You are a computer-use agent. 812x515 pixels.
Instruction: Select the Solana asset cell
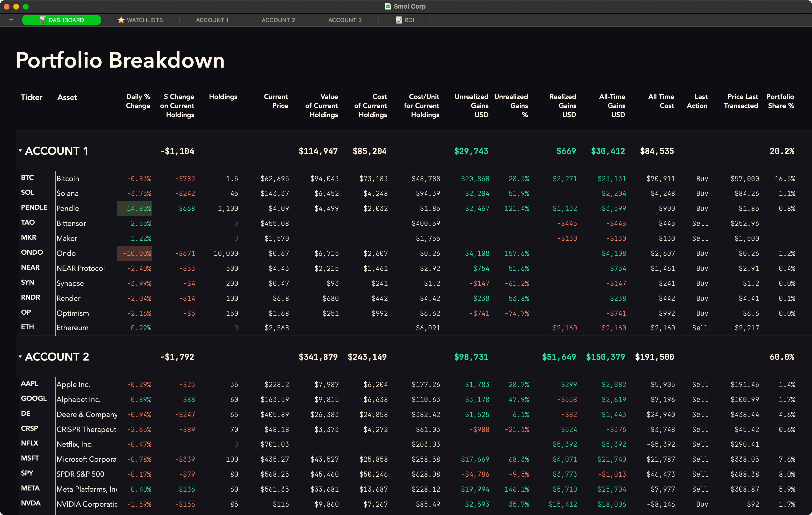[68, 193]
